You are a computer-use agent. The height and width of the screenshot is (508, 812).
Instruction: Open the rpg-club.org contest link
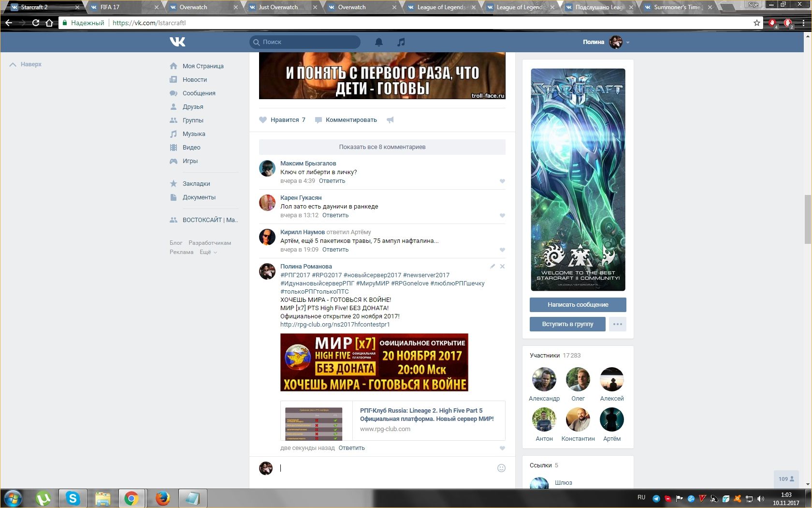335,325
